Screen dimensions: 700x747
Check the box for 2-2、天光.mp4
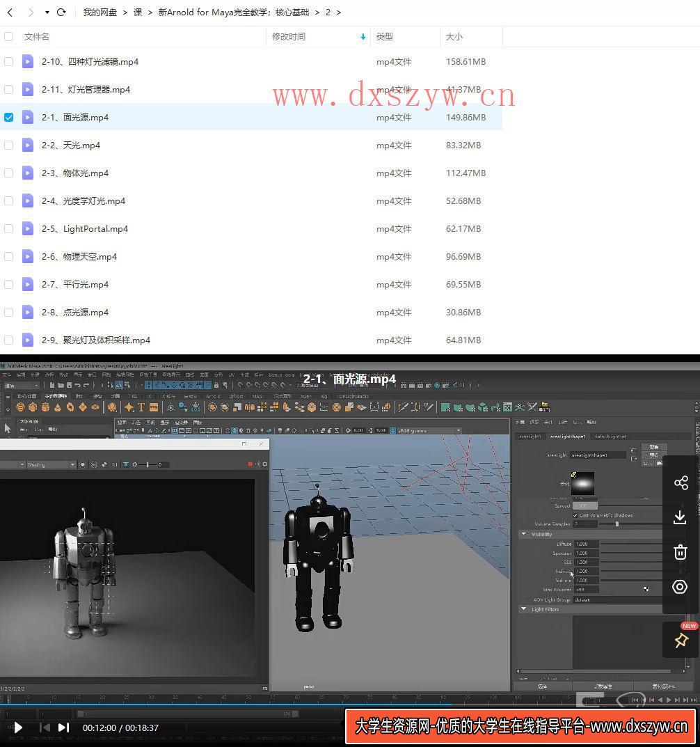8,146
